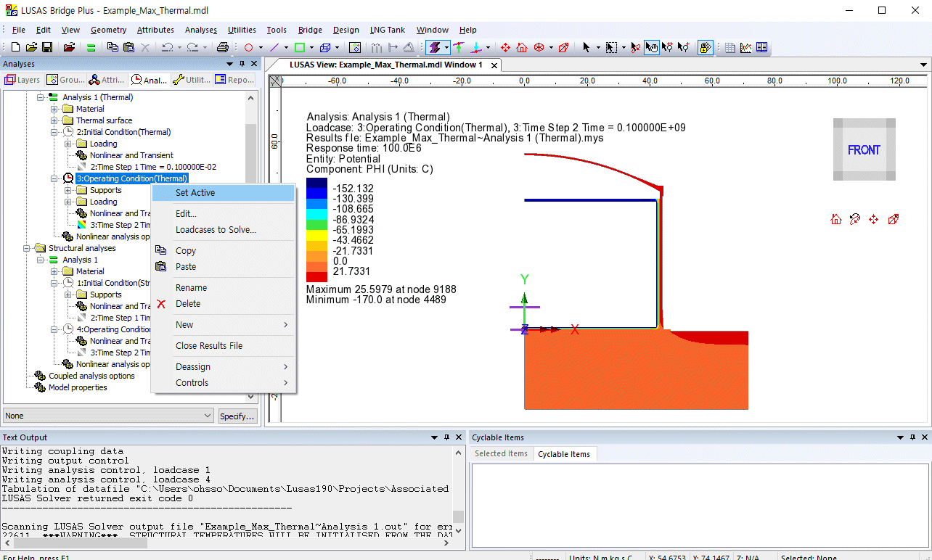The height and width of the screenshot is (560, 932).
Task: Click the Save disk icon in toolbar
Action: click(46, 47)
